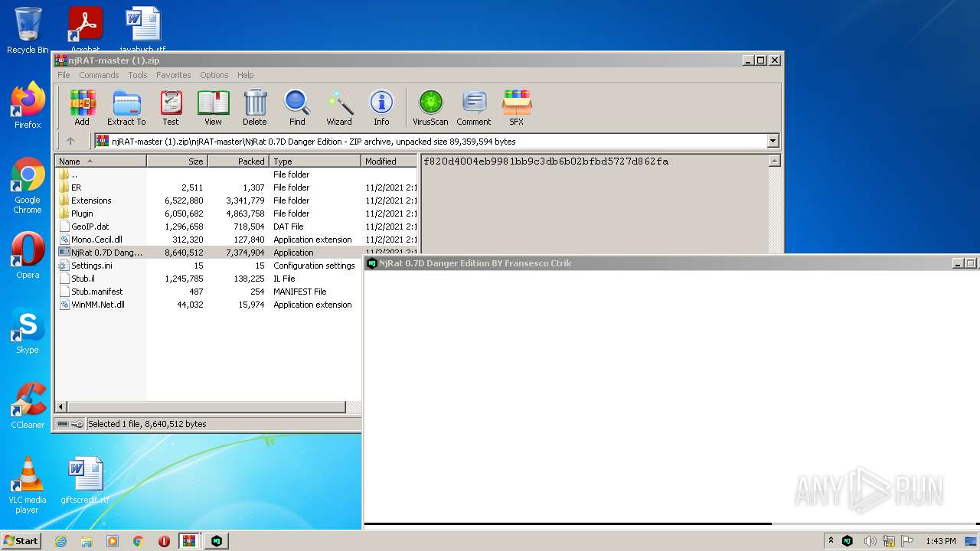
Task: Expand the archive path dropdown
Action: (773, 141)
